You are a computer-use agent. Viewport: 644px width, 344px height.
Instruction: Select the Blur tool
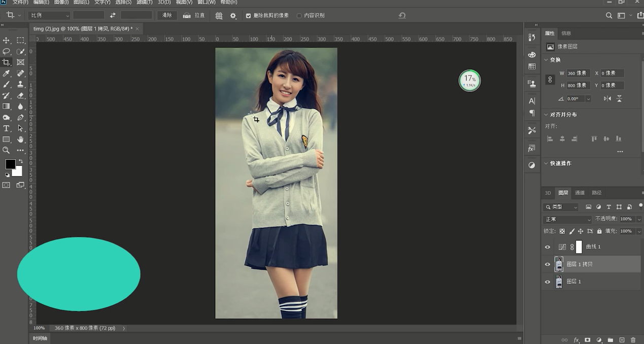(x=20, y=107)
